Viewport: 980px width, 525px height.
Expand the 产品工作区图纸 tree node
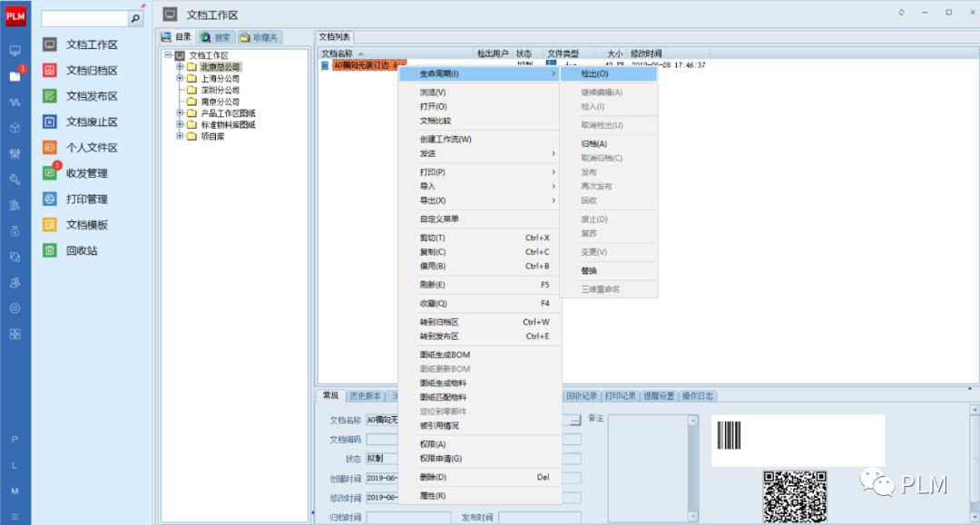click(x=180, y=113)
